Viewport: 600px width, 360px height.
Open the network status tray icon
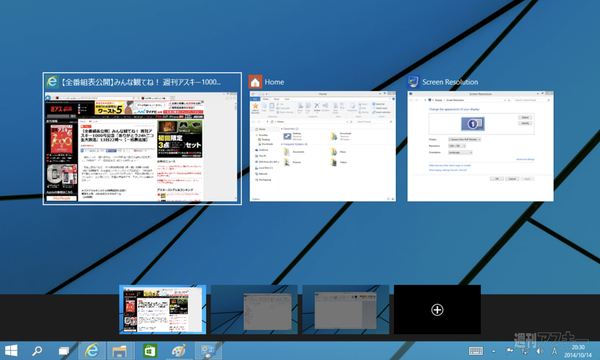tap(525, 351)
